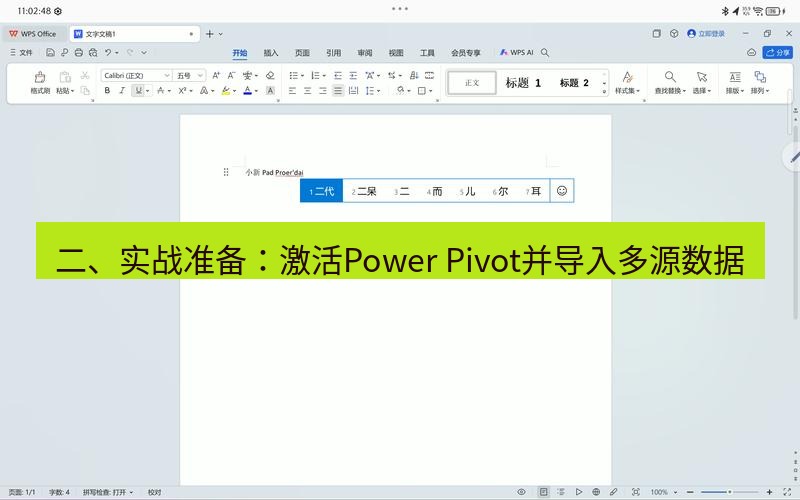Click the Save icon in quick access bar
The width and height of the screenshot is (800, 500).
point(50,52)
